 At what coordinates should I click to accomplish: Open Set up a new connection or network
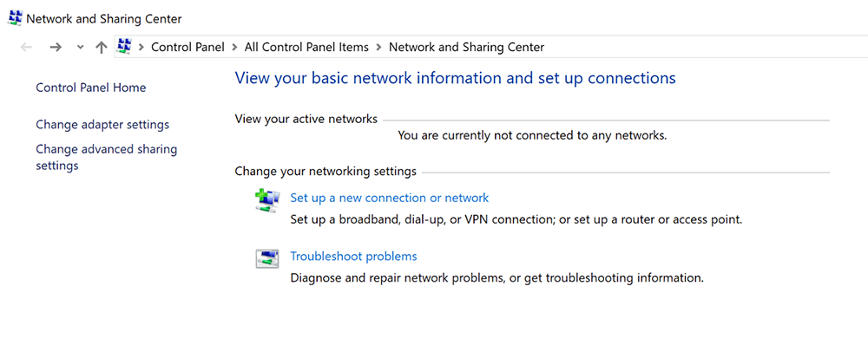point(389,198)
